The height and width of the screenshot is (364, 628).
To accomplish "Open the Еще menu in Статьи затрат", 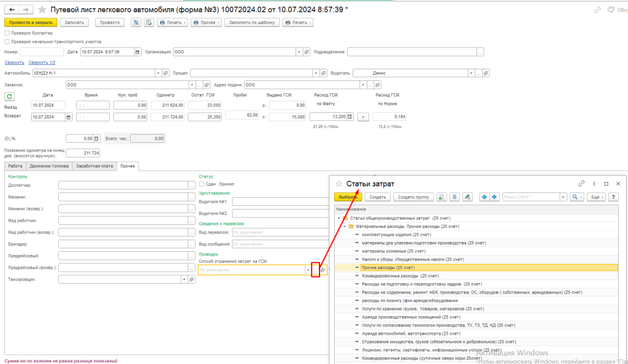I will pos(596,197).
